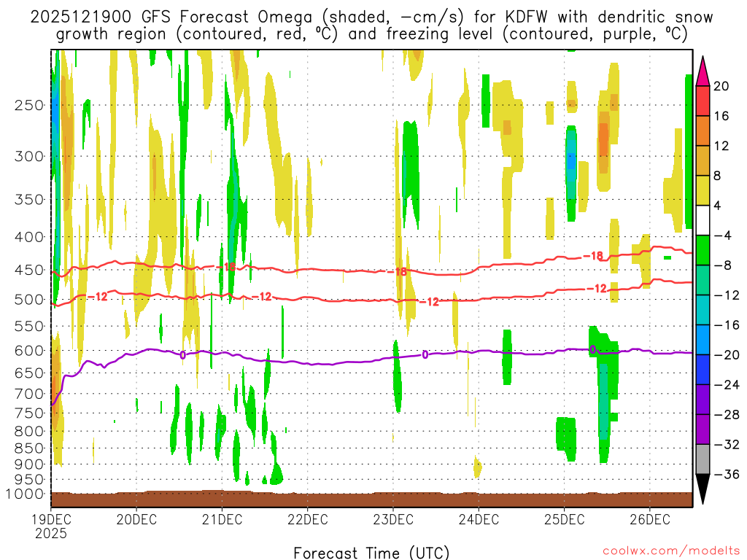Click the 300 pressure level label
The image size is (747, 560).
click(29, 156)
